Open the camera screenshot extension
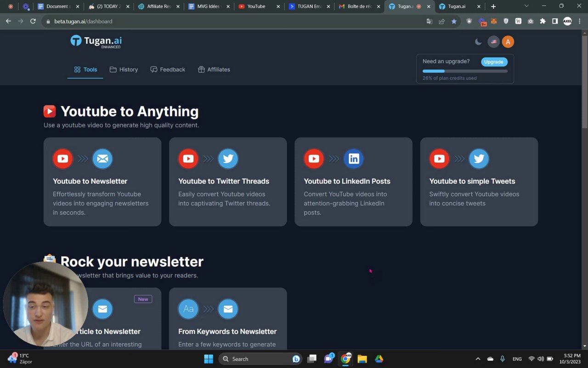This screenshot has height=368, width=588. pyautogui.click(x=531, y=21)
